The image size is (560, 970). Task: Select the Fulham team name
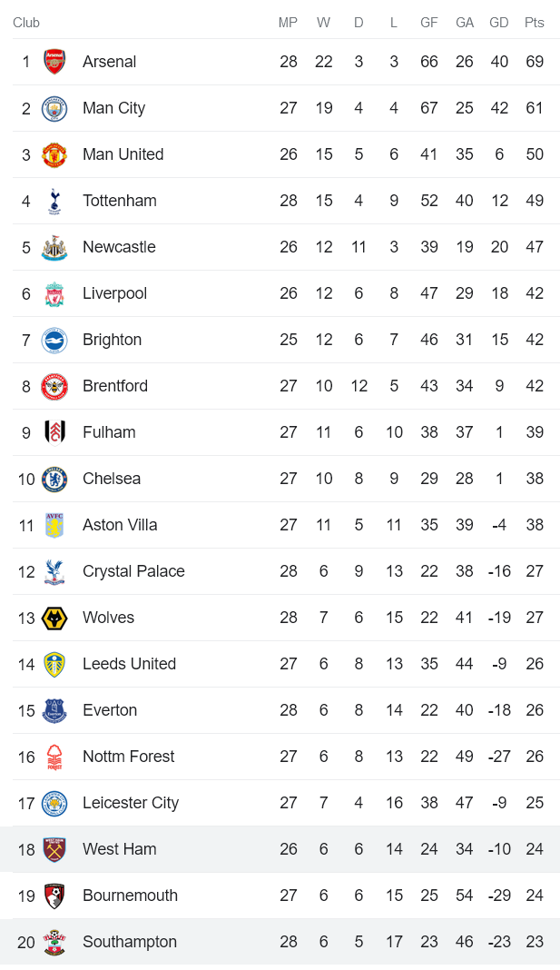click(109, 432)
